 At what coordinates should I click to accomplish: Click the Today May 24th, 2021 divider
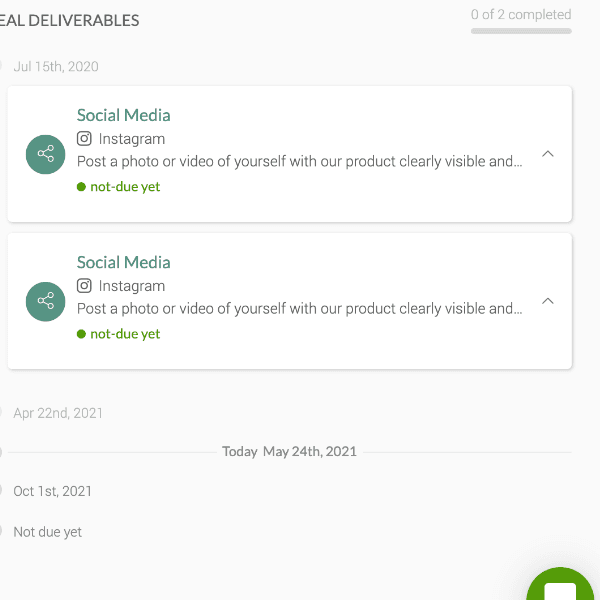click(x=289, y=452)
